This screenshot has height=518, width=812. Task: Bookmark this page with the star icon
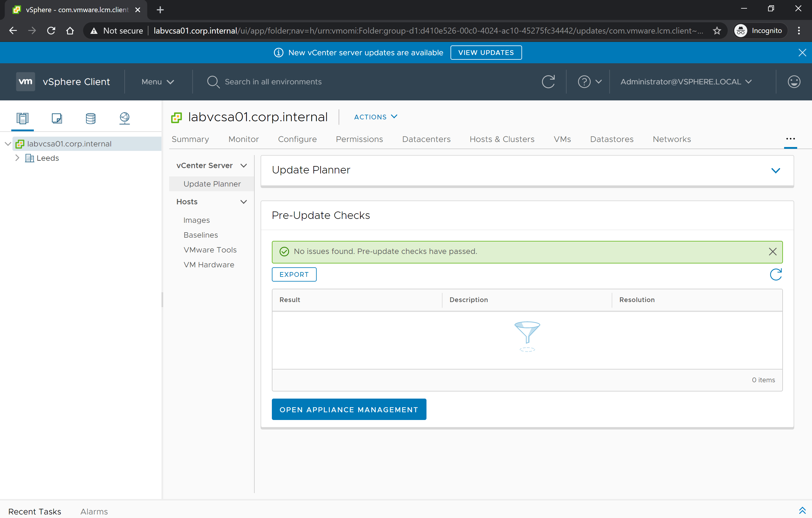tap(717, 31)
